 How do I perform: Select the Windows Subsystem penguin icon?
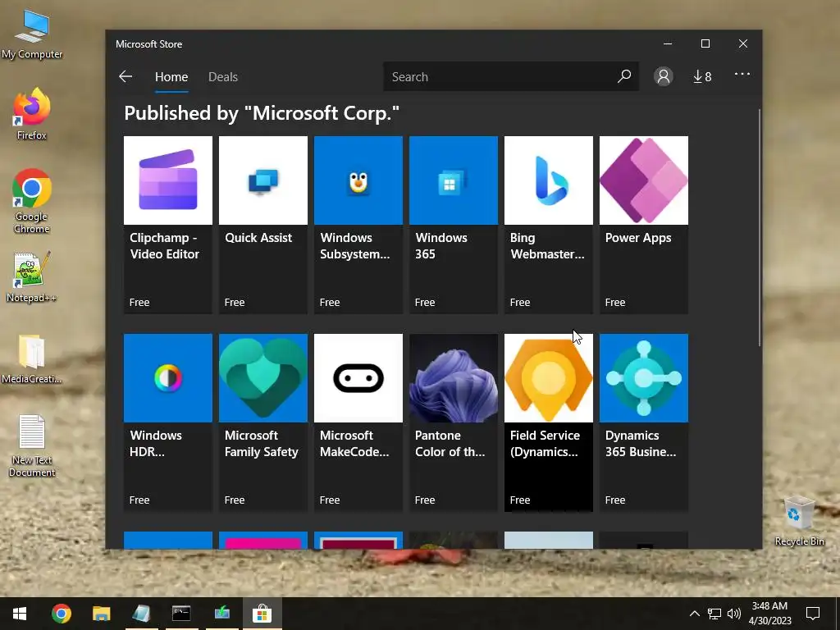coord(358,180)
